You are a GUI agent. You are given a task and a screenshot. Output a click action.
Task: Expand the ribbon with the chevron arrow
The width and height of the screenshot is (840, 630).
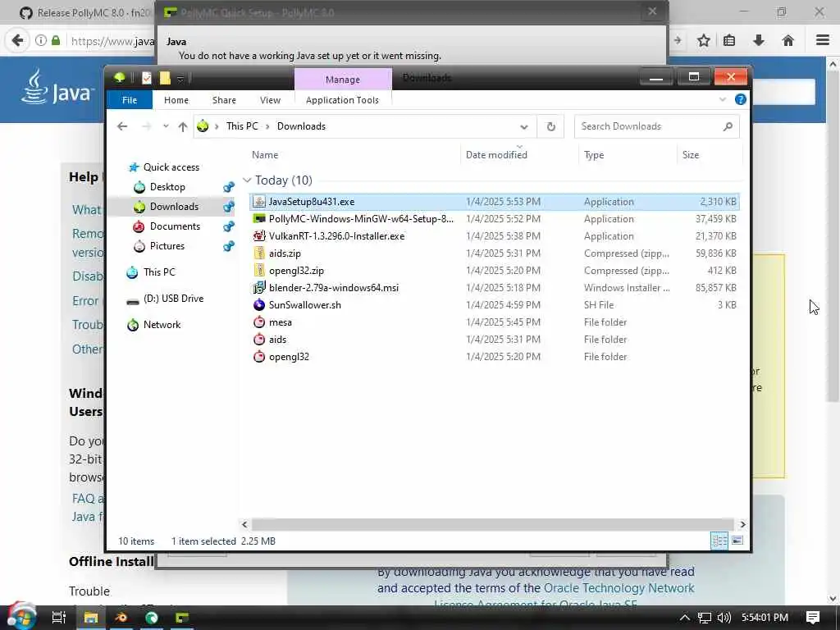tap(723, 99)
